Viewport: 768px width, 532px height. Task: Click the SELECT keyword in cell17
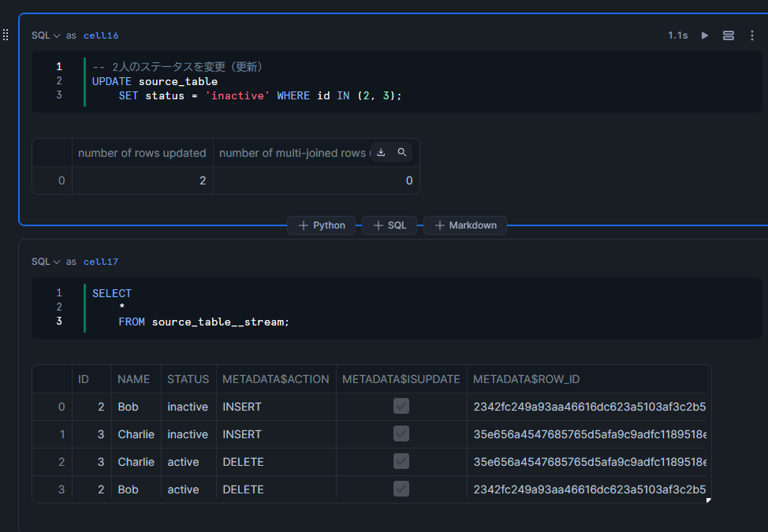pos(112,294)
